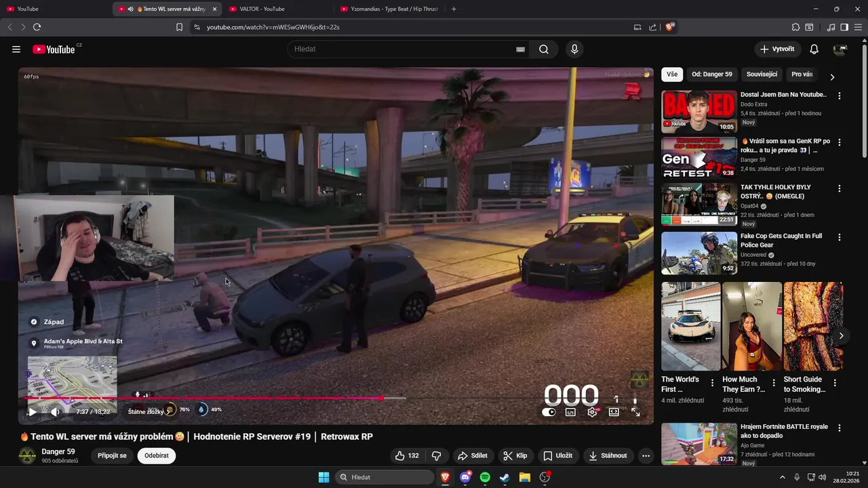This screenshot has height=488, width=868.
Task: Save the video with Uložit
Action: [557, 455]
